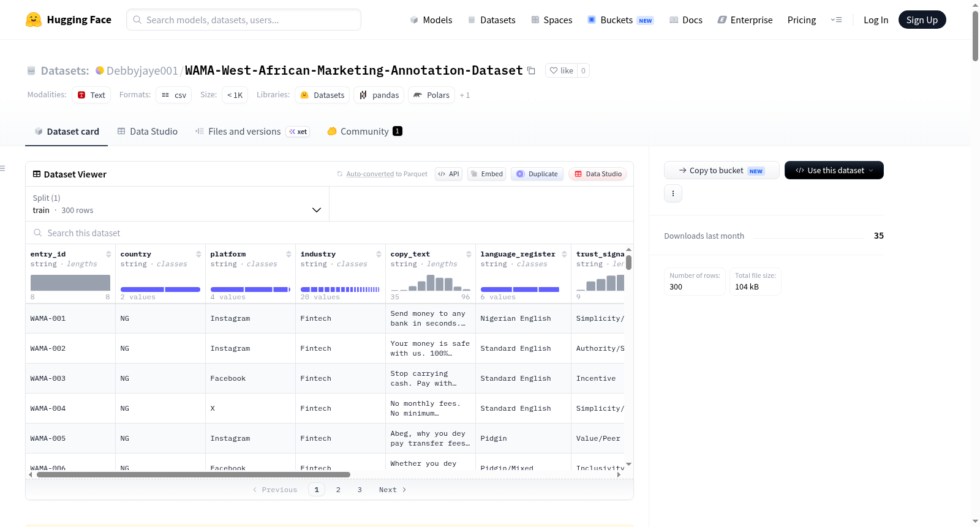Open Datasets in the top navigation
The height and width of the screenshot is (527, 980).
tap(491, 20)
